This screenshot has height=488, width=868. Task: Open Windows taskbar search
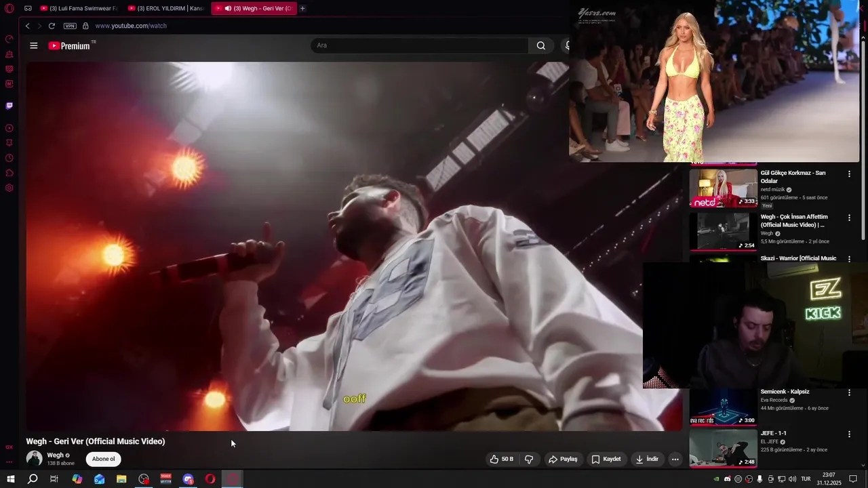coord(33,479)
